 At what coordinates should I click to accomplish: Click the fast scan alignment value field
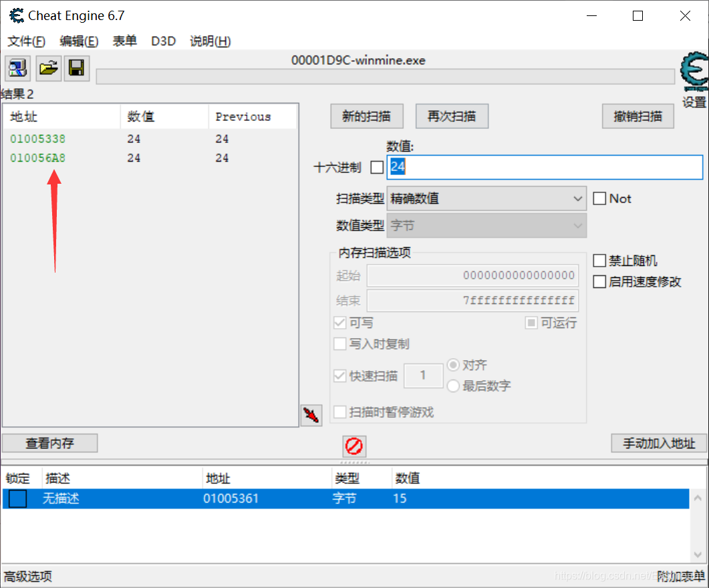click(x=423, y=376)
